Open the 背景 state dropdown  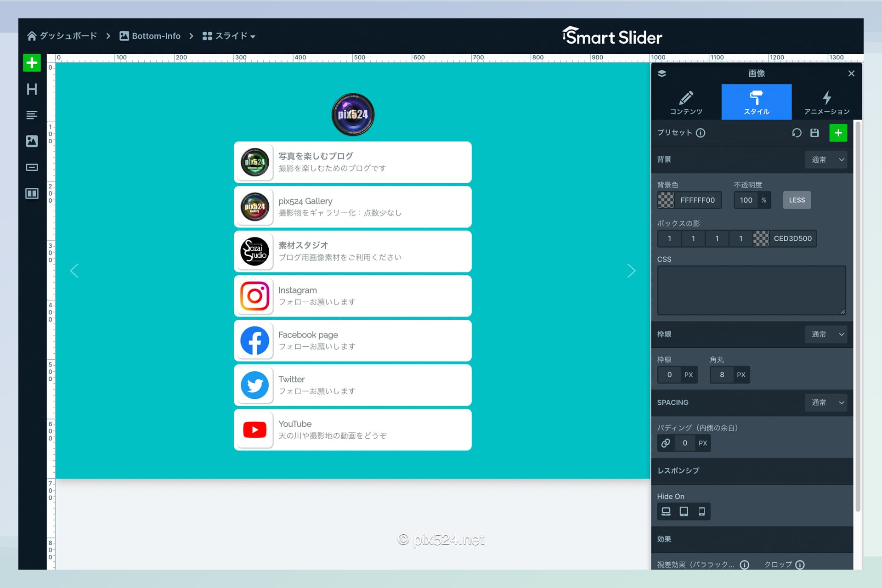[826, 159]
